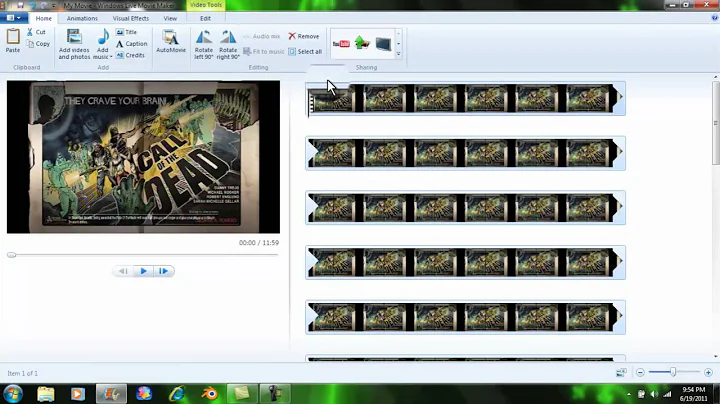Image resolution: width=720 pixels, height=404 pixels.
Task: Rotate the clip right 90°
Action: click(228, 45)
